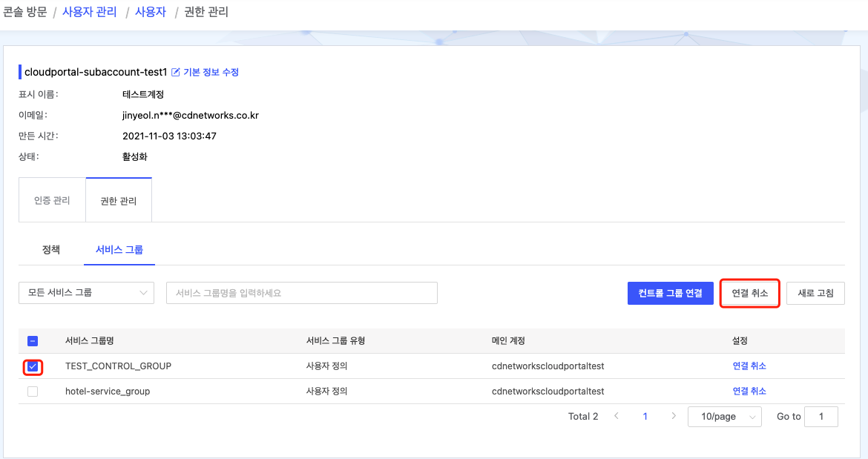This screenshot has width=868, height=459.
Task: Open the 사용자 관리 breadcrumb link
Action: coord(89,12)
